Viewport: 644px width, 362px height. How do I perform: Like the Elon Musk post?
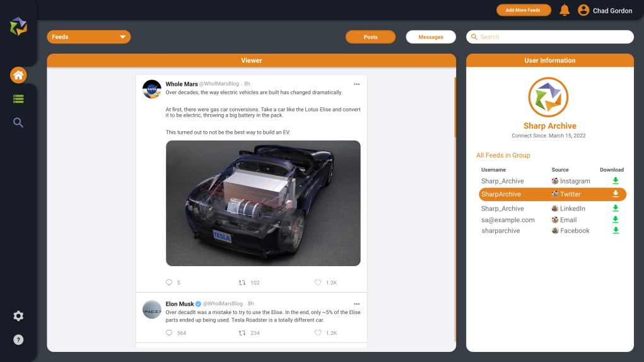318,333
